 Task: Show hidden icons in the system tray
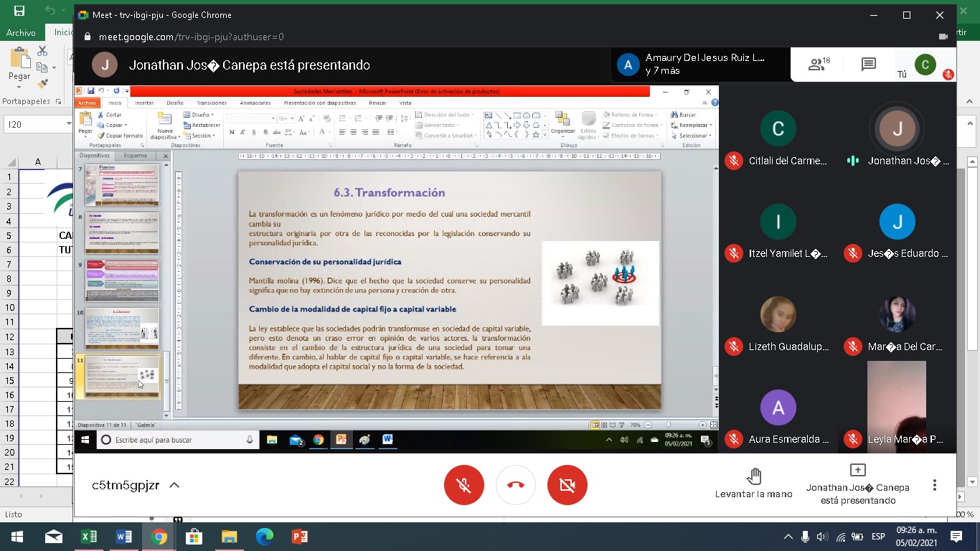click(x=788, y=537)
